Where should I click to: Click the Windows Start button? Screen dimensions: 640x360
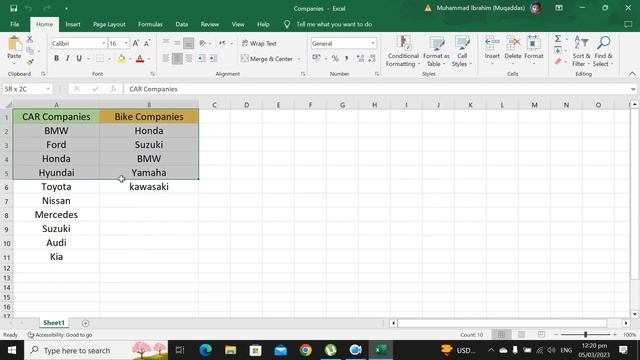pyautogui.click(x=12, y=350)
